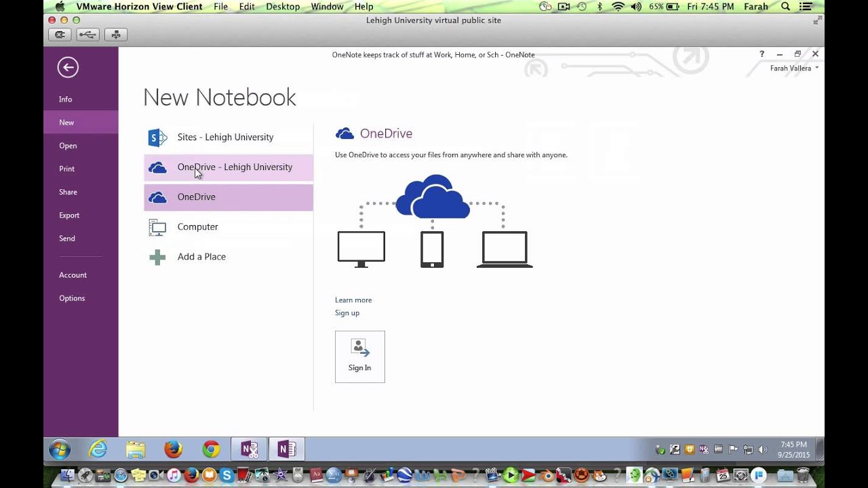Open Mac Spotlight search magnifier
This screenshot has height=488, width=868.
coord(785,7)
